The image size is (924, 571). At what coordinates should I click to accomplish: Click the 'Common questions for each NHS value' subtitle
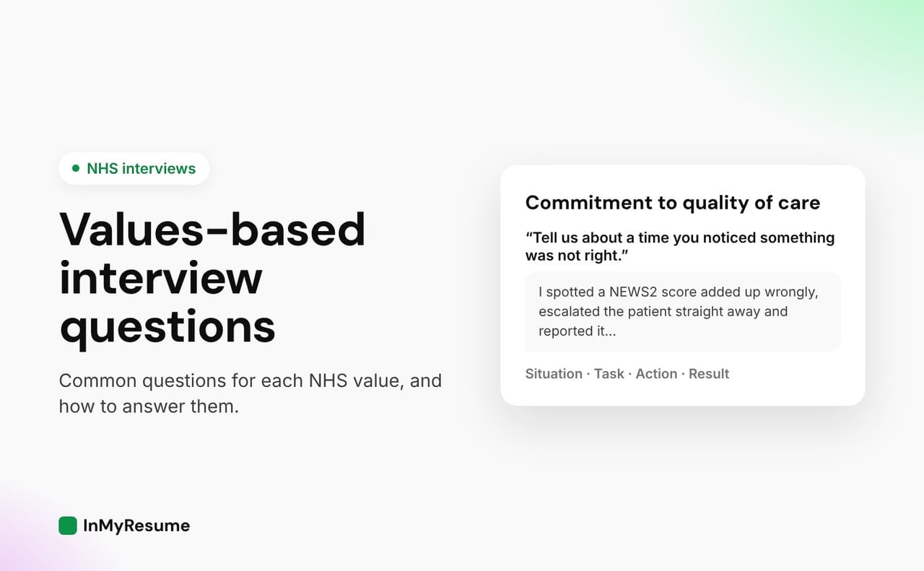(x=250, y=393)
